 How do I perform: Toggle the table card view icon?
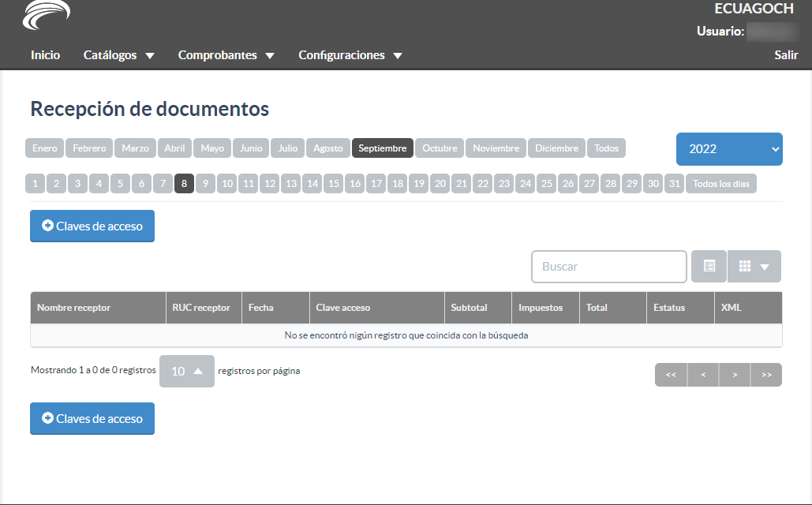point(709,267)
